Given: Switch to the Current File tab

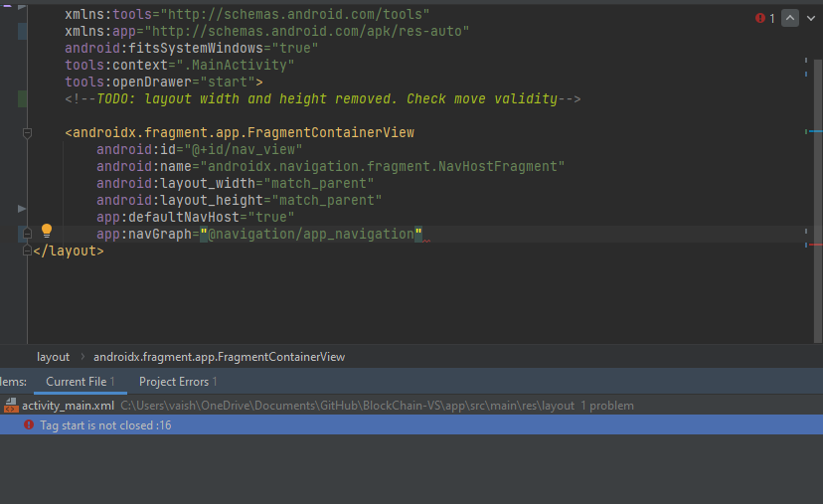Looking at the screenshot, I should (x=81, y=382).
